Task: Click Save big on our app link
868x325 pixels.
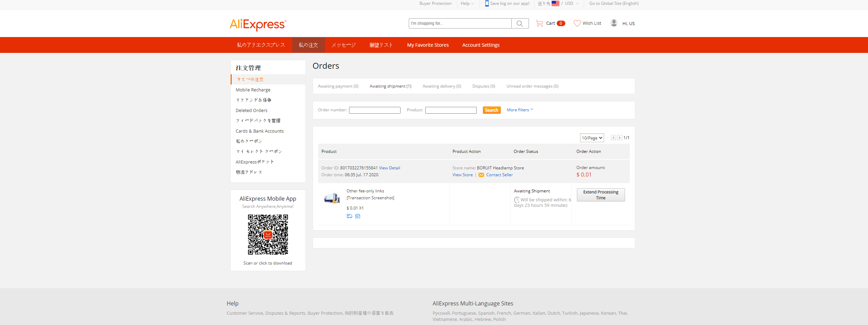Action: pyautogui.click(x=510, y=3)
